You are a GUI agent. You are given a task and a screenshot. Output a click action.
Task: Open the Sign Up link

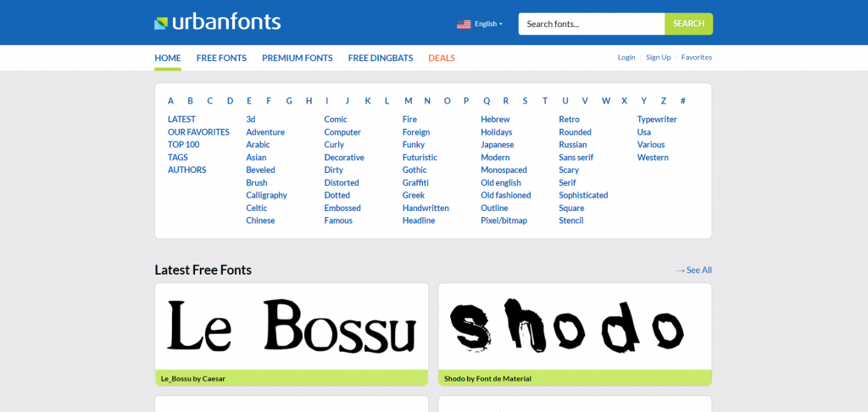(x=658, y=58)
